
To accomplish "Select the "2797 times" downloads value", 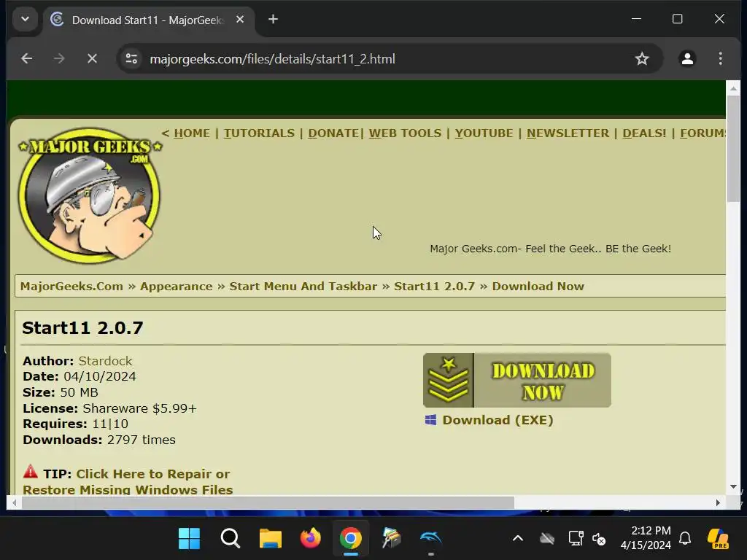I will pyautogui.click(x=141, y=440).
